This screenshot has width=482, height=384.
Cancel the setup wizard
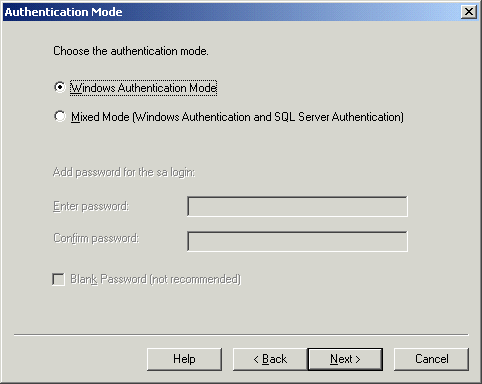431,359
